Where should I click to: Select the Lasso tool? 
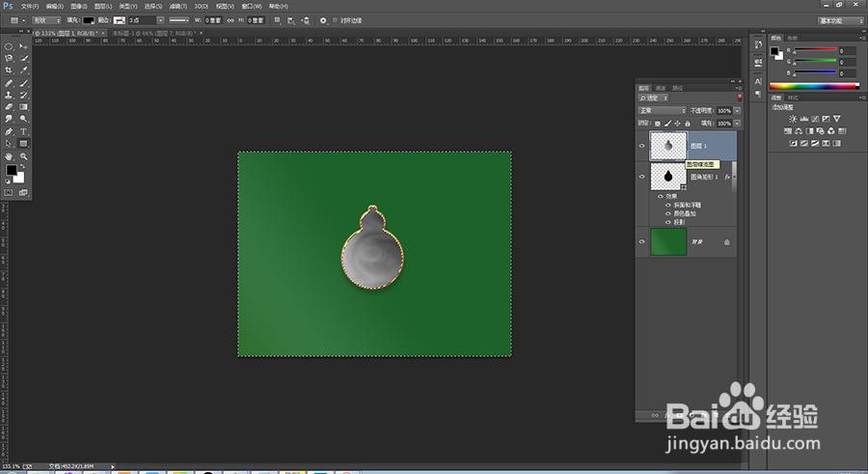[x=9, y=58]
